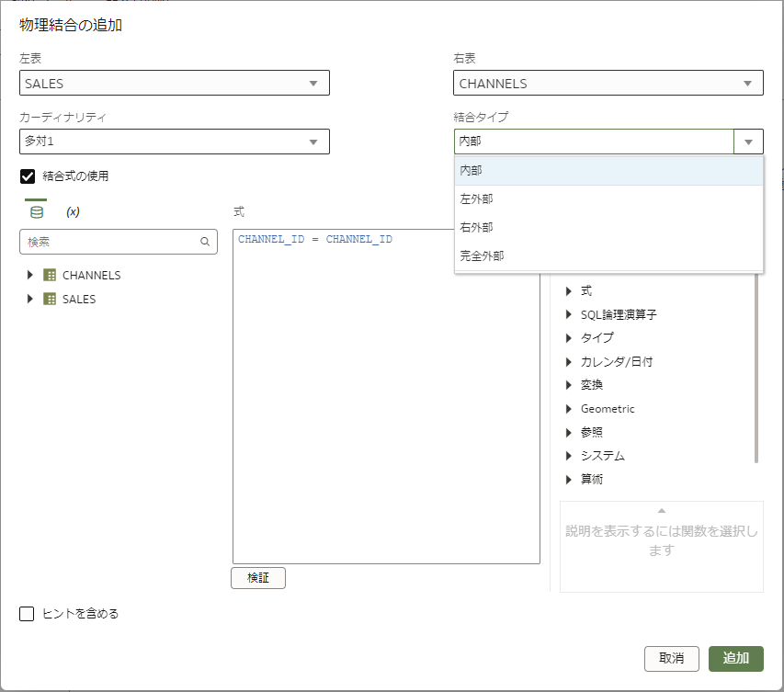
Task: Open the カーディナリティ 多対1 dropdown
Action: pyautogui.click(x=174, y=142)
